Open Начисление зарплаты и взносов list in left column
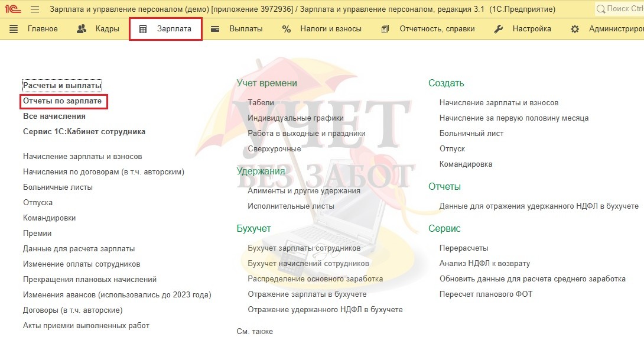Screen dimensions: 644x337 tap(83, 157)
